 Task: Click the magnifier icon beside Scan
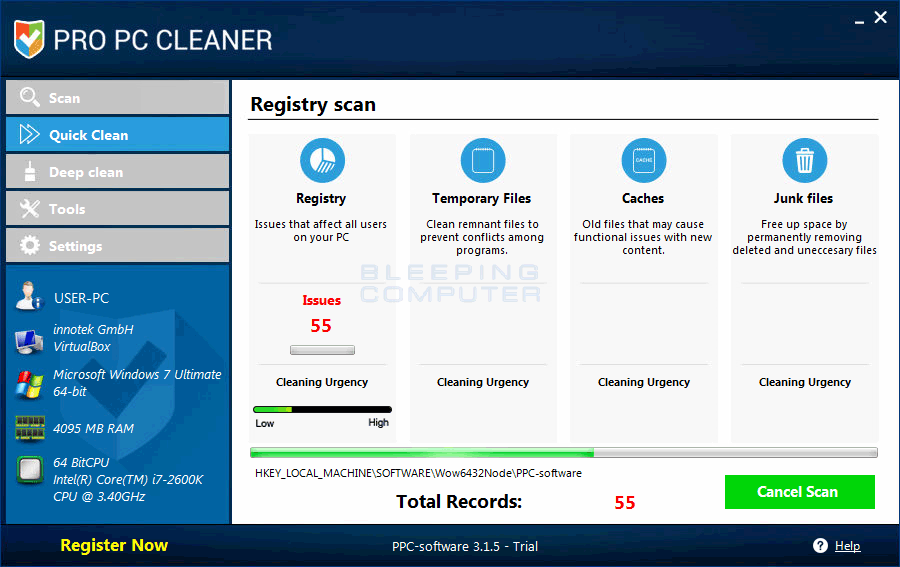tap(29, 97)
